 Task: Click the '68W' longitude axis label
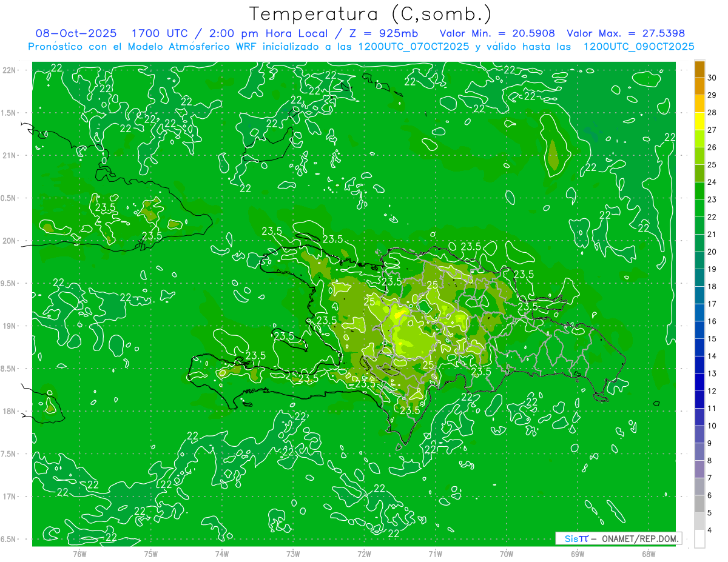pyautogui.click(x=648, y=554)
